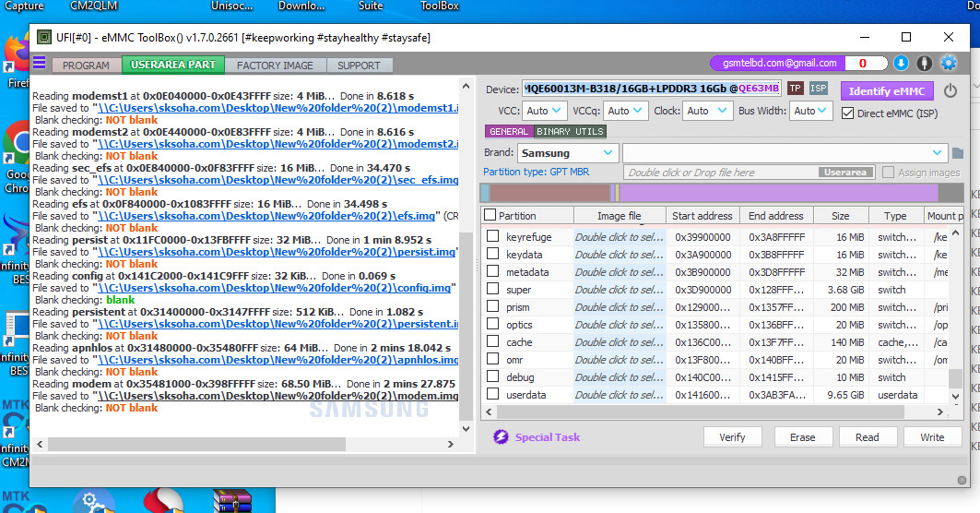Click the Erase button

coord(803,437)
